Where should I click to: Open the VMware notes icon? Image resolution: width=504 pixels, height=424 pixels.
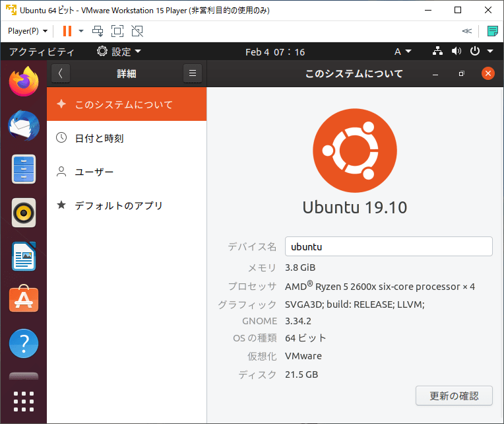[492, 31]
